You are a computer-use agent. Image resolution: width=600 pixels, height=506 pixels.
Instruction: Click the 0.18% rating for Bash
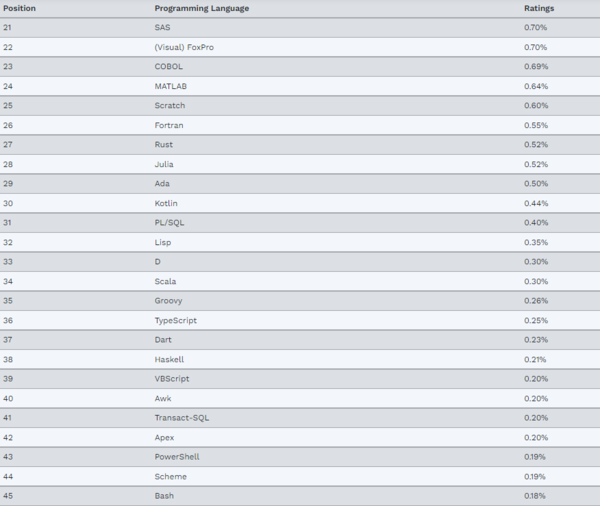point(535,496)
